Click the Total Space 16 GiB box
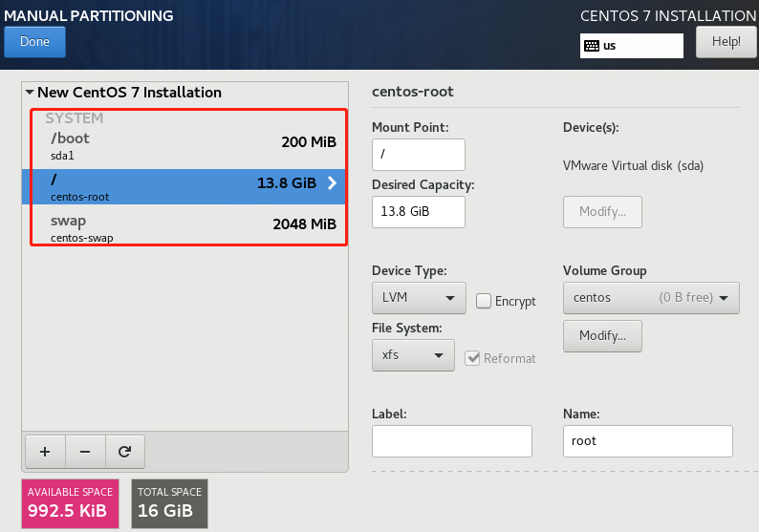This screenshot has width=759, height=532. point(169,504)
